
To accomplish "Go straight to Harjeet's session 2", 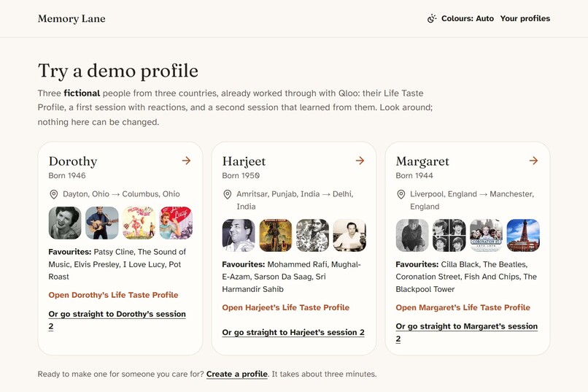I will click(x=293, y=332).
